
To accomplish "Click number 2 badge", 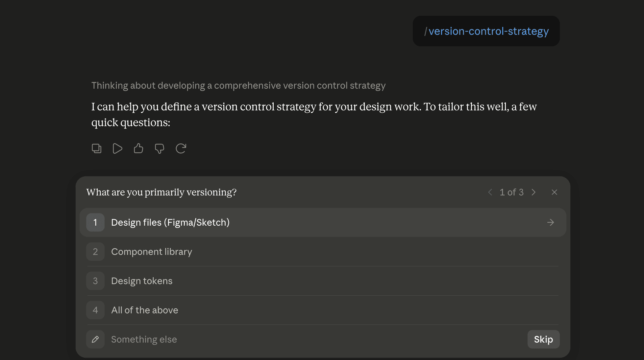I will 95,252.
